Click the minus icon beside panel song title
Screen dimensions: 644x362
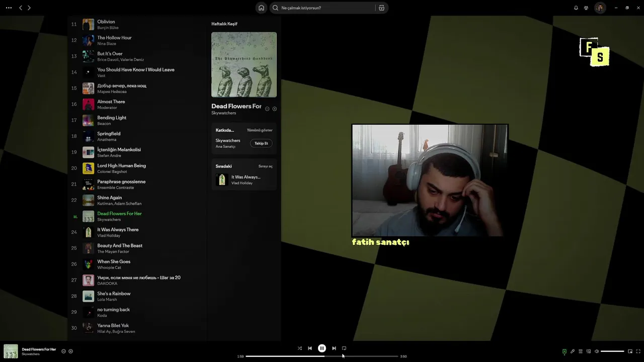[267, 109]
